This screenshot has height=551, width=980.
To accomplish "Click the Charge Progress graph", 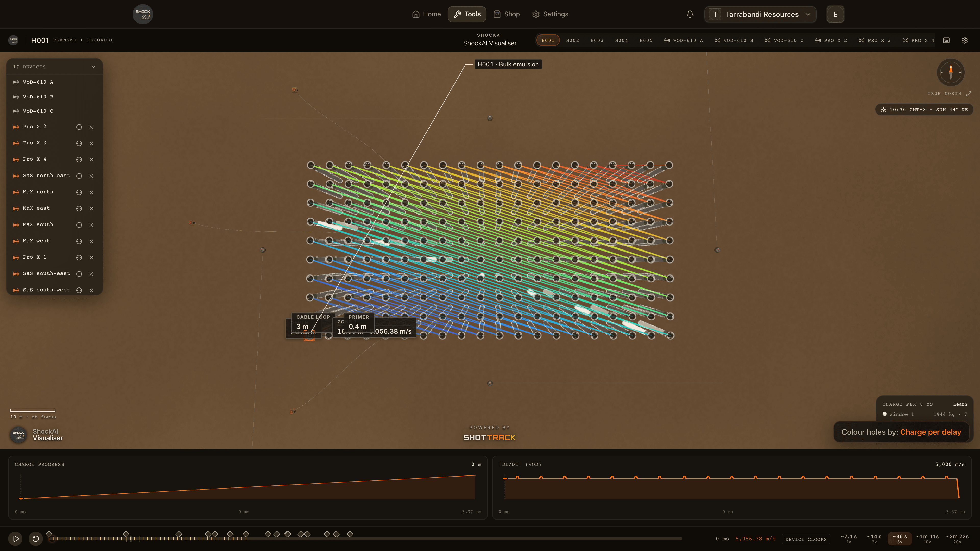I will (248, 487).
